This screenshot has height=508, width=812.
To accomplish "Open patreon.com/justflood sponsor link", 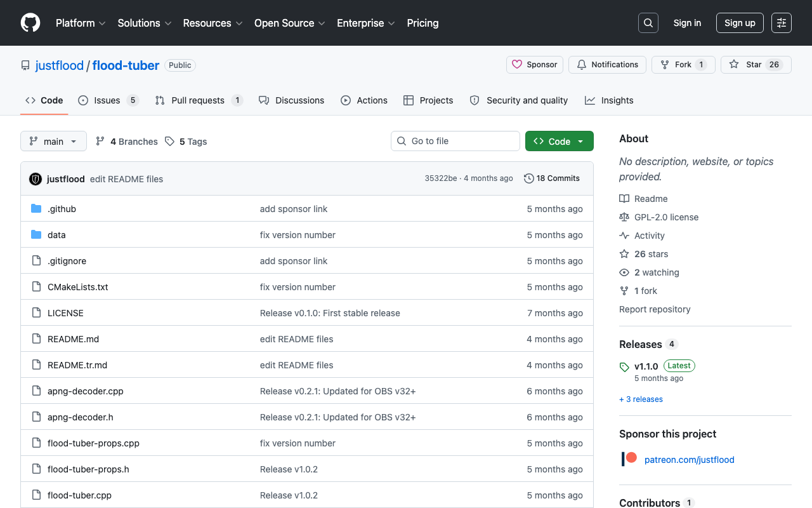I will tap(690, 460).
